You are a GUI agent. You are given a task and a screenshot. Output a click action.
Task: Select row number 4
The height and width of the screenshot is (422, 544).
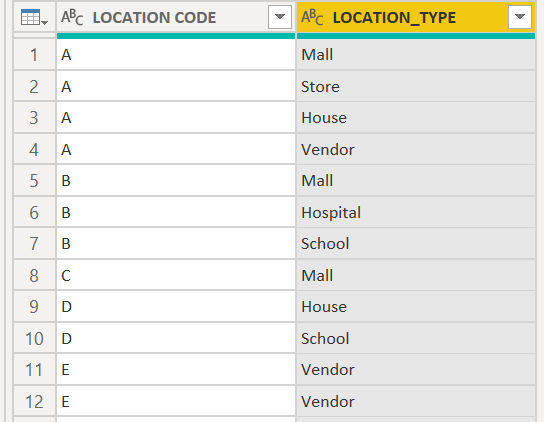click(34, 150)
